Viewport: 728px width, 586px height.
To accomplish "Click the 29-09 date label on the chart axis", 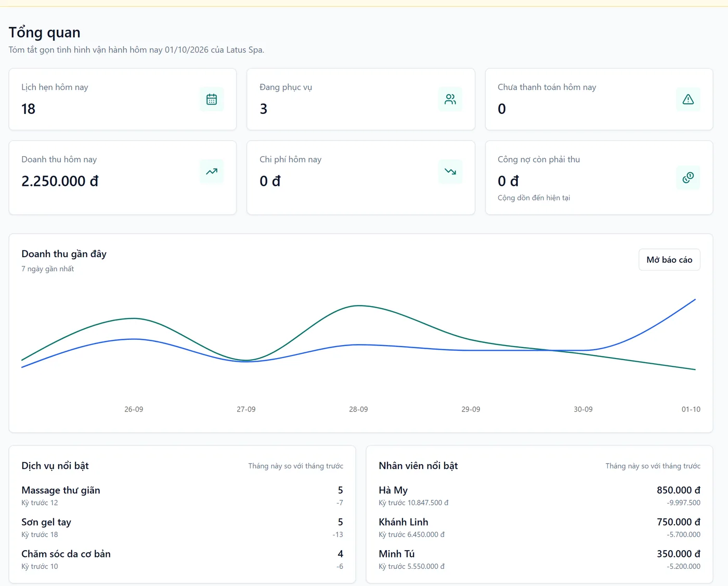I will click(471, 410).
